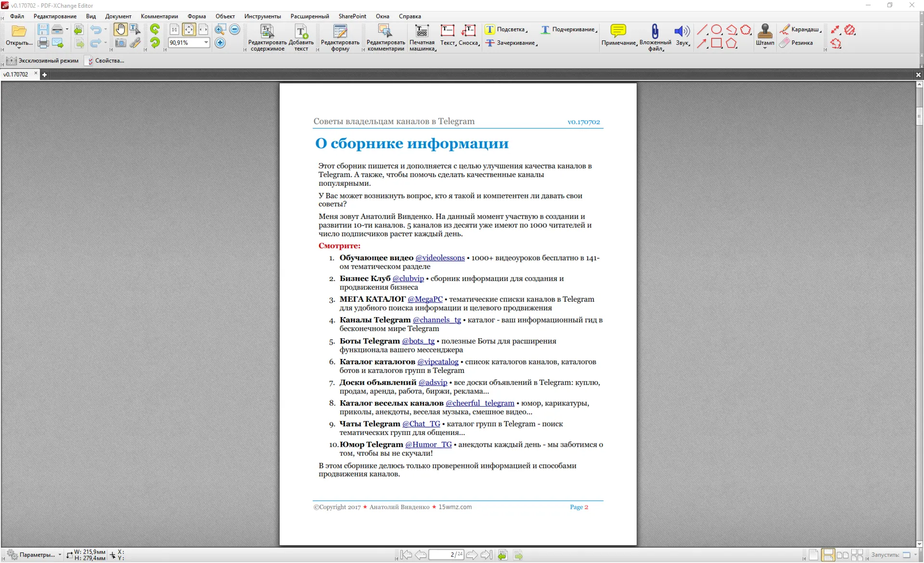Image resolution: width=924 pixels, height=563 pixels.
Task: Select the yellow Note (Примечание) comment tool
Action: (x=618, y=31)
